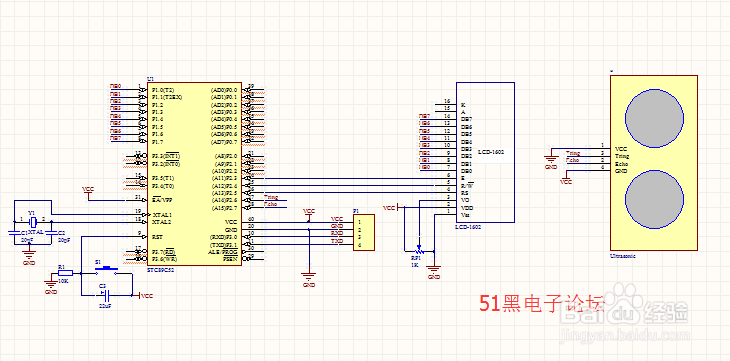Select header connector P1 body

[364, 232]
